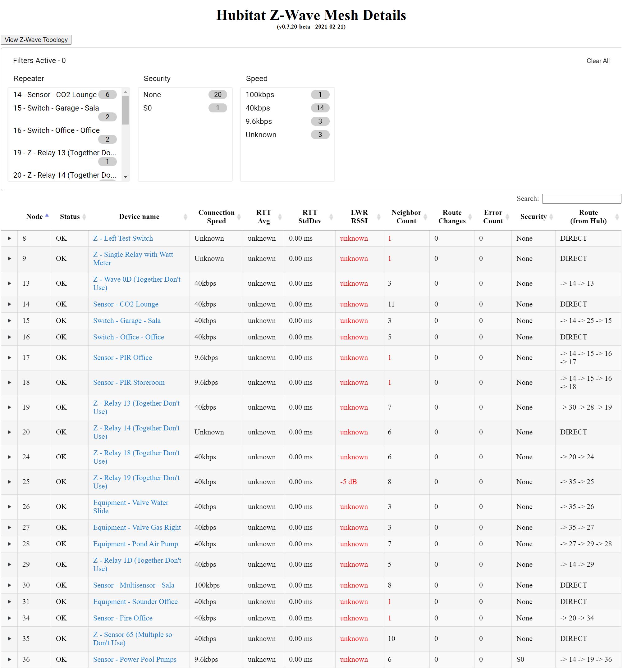The image size is (623, 672).
Task: Open Switch - Garage - Sala device link
Action: click(127, 321)
